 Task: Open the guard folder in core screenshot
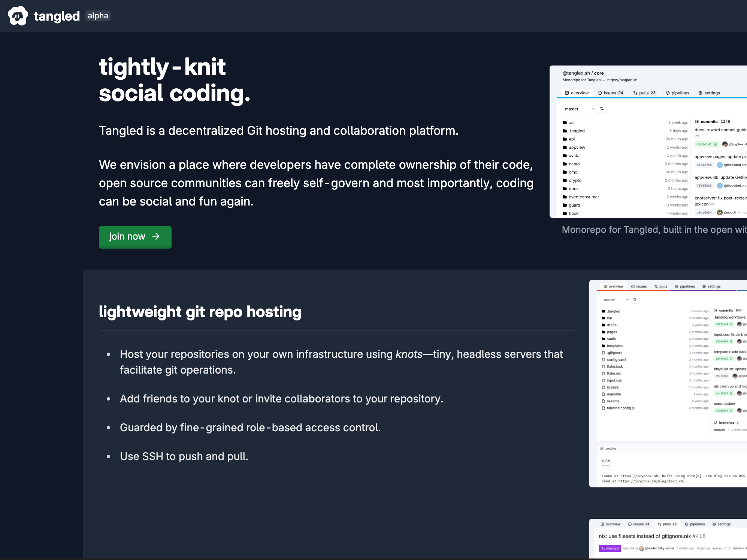pos(572,205)
